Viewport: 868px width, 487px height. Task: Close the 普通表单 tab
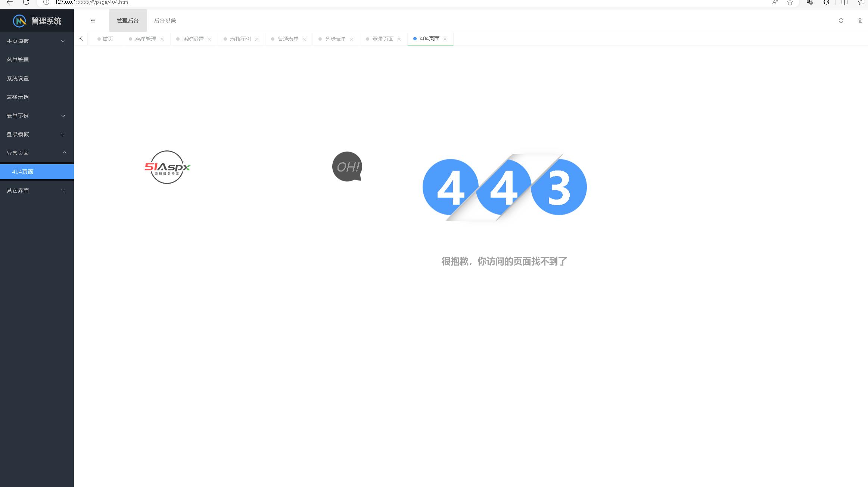pyautogui.click(x=304, y=39)
